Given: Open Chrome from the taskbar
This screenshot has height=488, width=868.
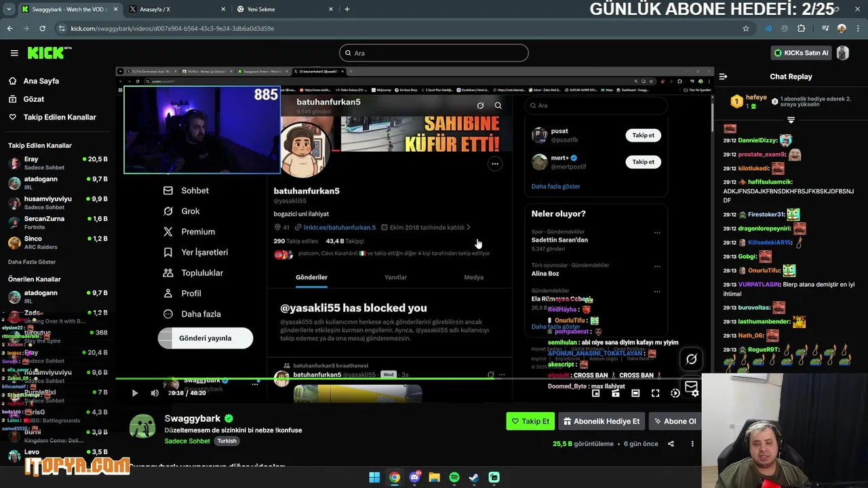Looking at the screenshot, I should [x=394, y=477].
